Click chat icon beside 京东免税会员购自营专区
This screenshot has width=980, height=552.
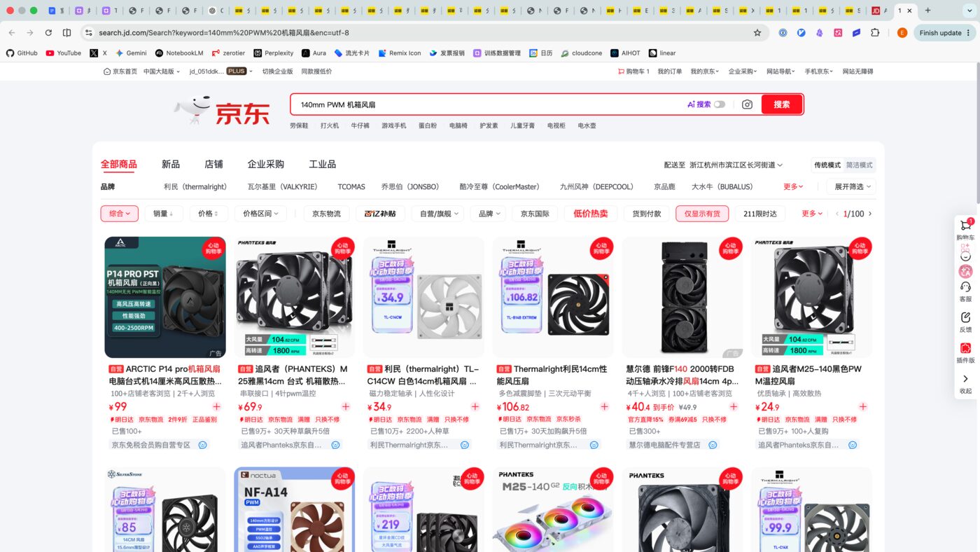coord(203,445)
